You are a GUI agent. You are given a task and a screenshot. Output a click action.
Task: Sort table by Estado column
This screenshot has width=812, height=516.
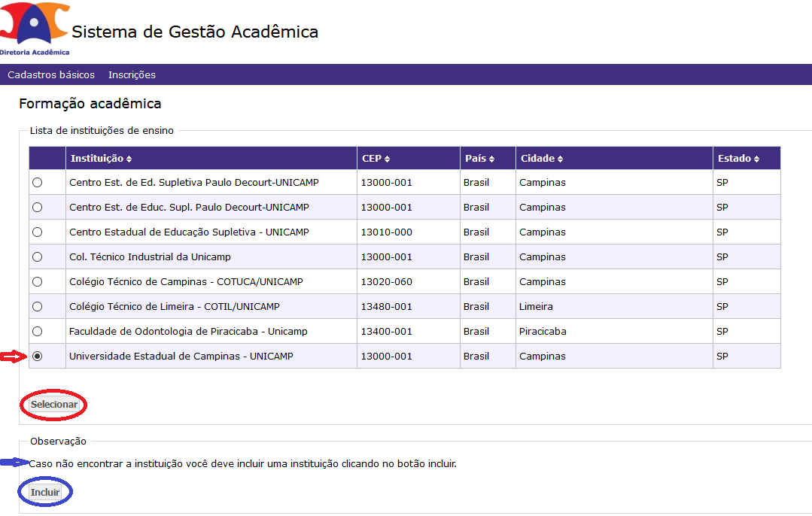[738, 159]
